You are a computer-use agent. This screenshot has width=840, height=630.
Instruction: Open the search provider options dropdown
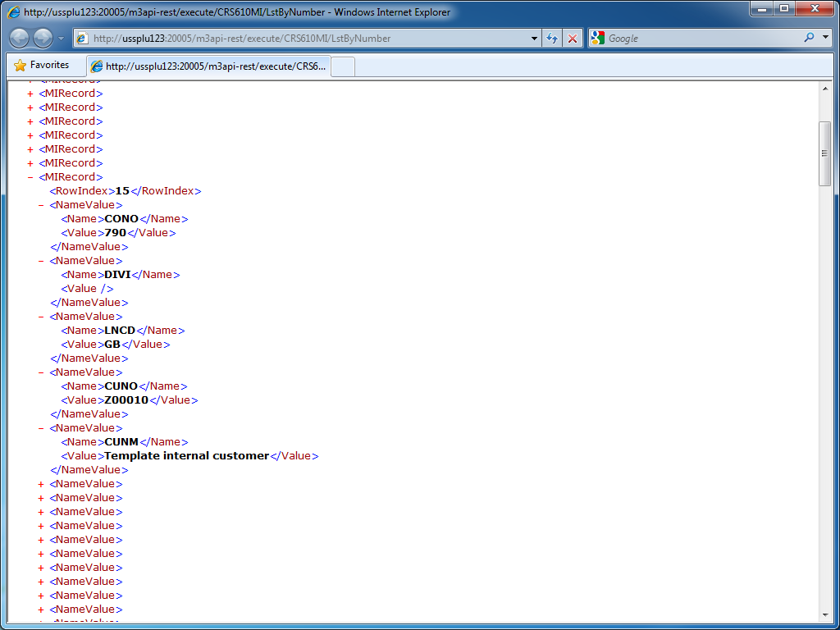point(824,38)
